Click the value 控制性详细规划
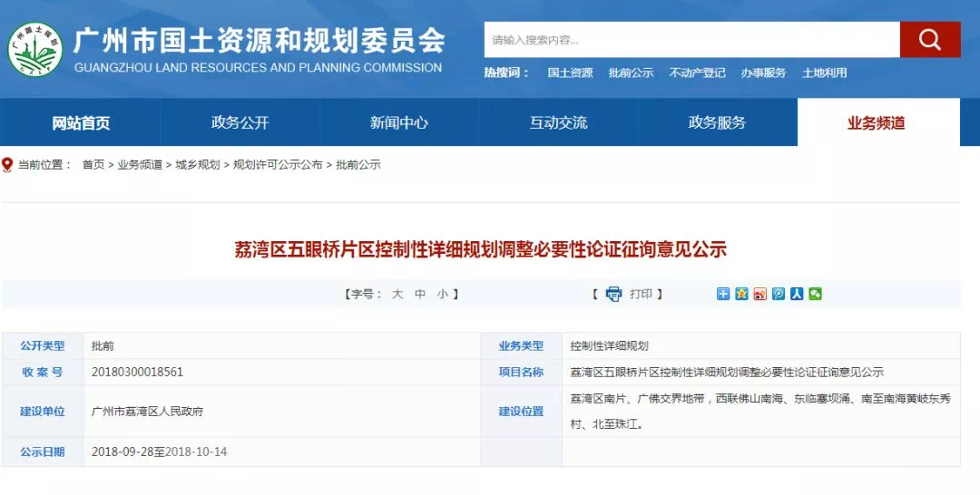Screen dimensions: 980x495 pyautogui.click(x=610, y=345)
